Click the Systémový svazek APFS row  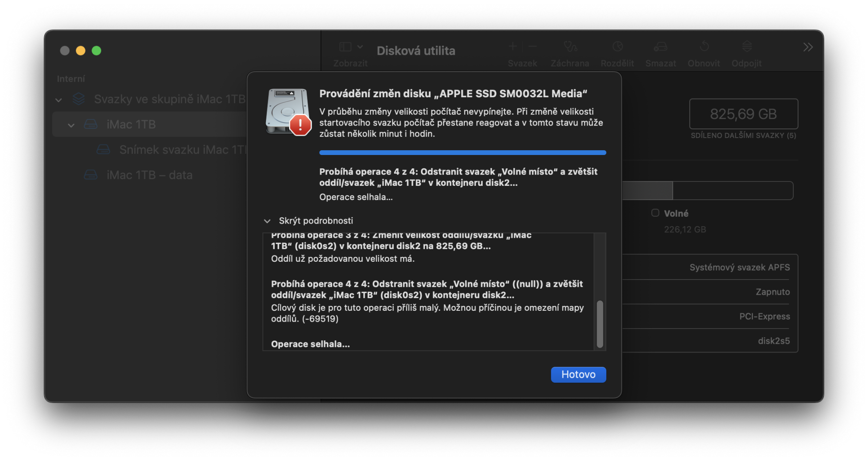(x=710, y=267)
